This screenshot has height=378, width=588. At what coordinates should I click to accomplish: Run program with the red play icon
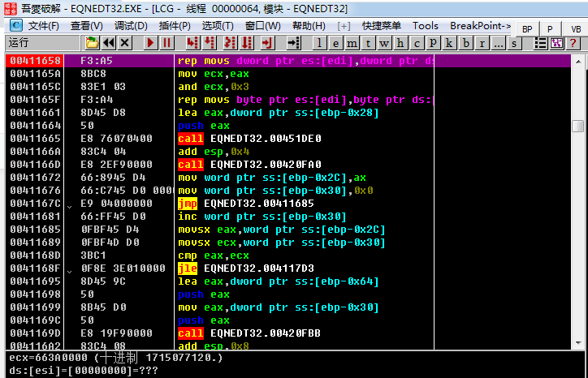[x=150, y=43]
